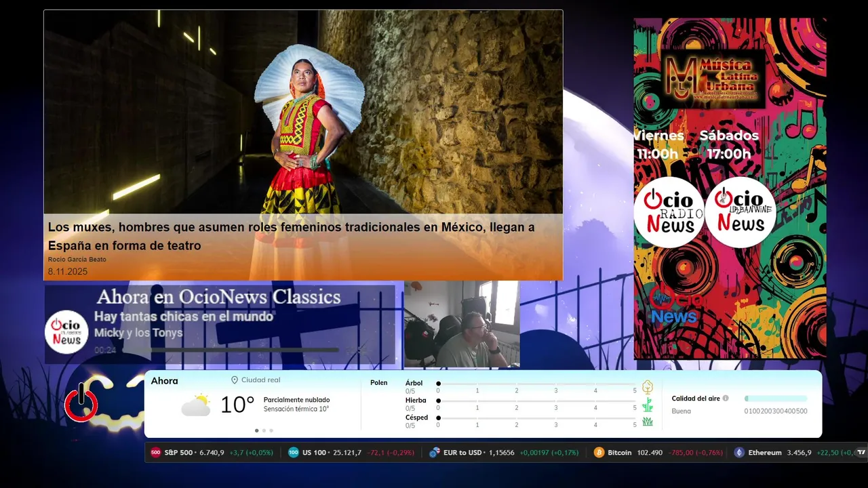
Task: Click the US 100 change −72,1 (−0,29%)
Action: [x=392, y=452]
